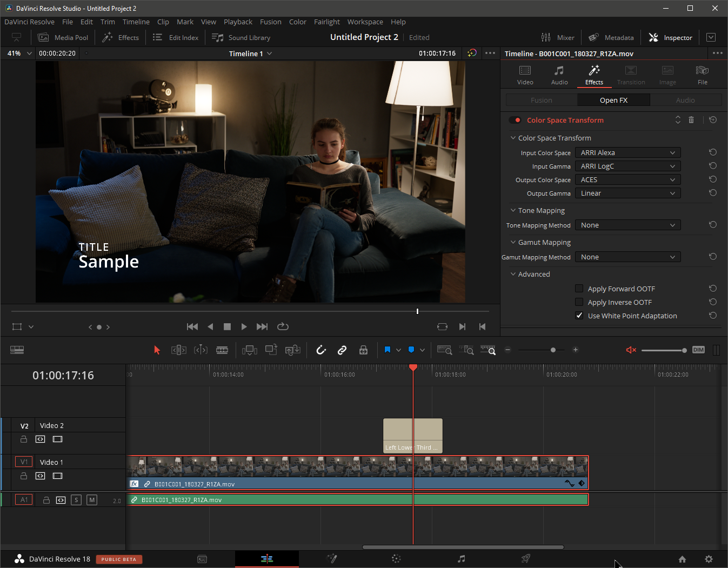
Task: Collapse the Tone Mapping section
Action: (513, 210)
